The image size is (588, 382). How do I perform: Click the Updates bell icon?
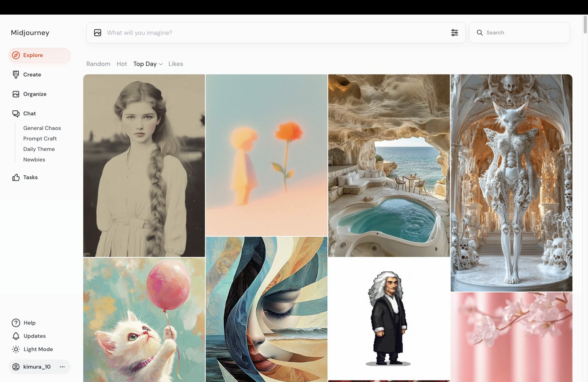pyautogui.click(x=16, y=336)
